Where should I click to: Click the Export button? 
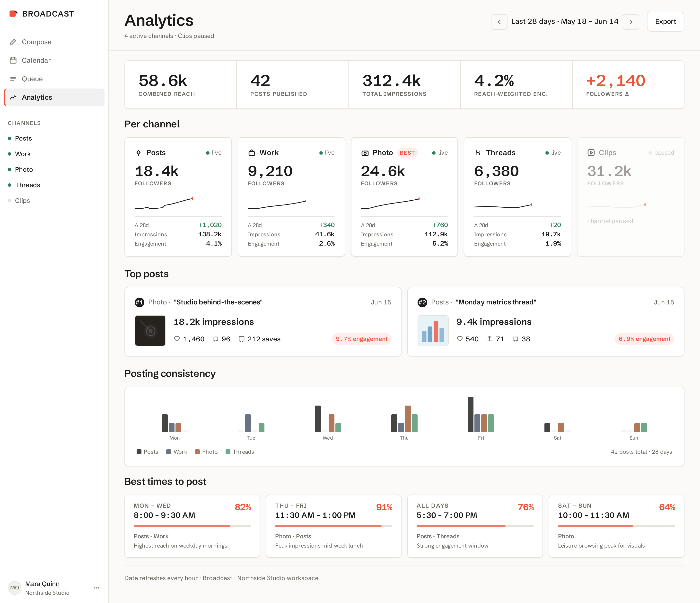(665, 22)
